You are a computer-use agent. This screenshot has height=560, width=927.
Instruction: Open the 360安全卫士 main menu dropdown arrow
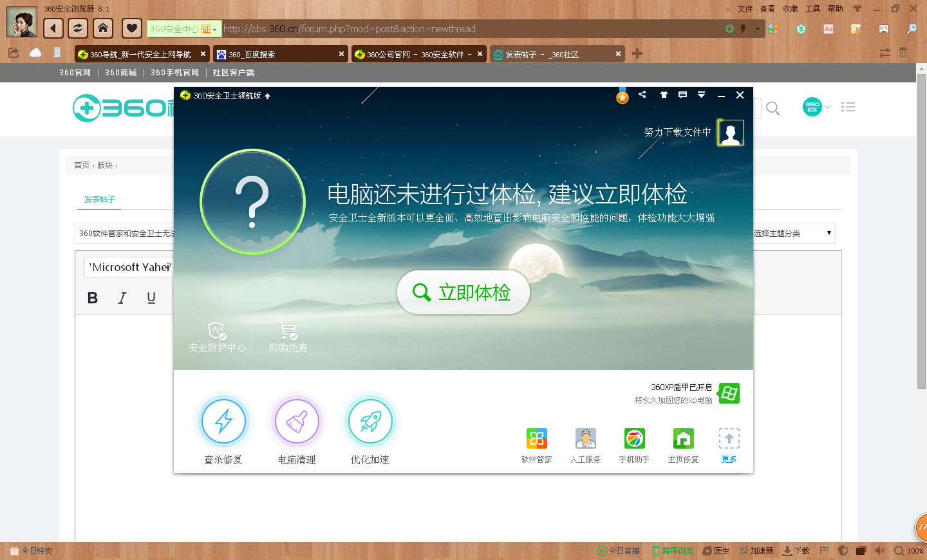click(x=701, y=95)
